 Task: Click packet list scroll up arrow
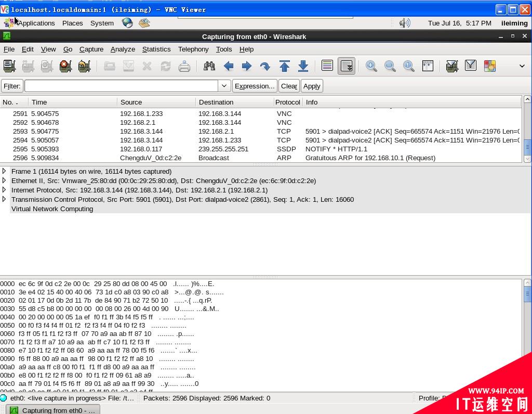527,99
